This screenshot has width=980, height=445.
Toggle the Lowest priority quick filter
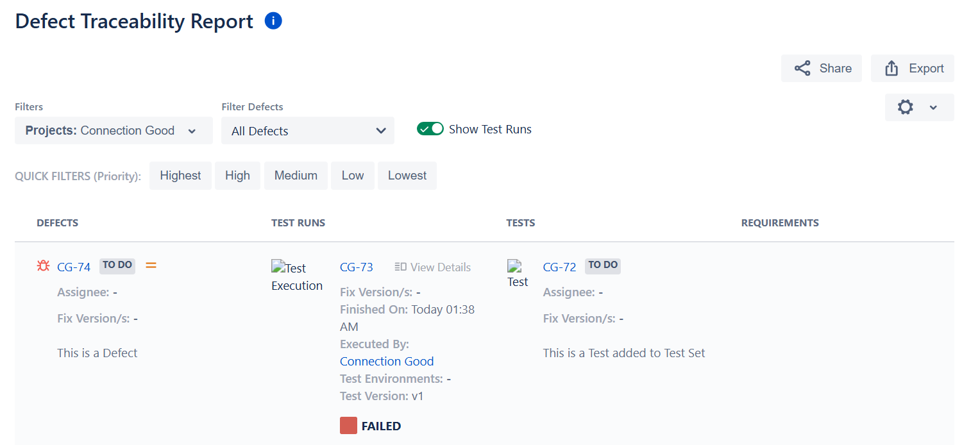click(407, 176)
